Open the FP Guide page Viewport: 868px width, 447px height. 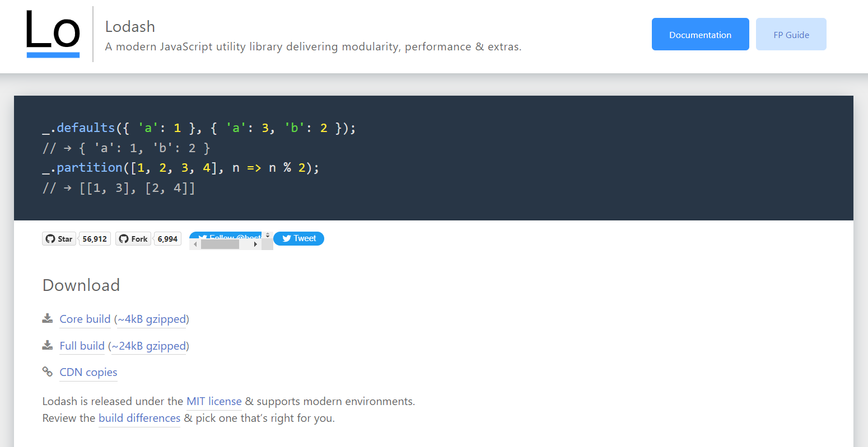click(x=791, y=34)
